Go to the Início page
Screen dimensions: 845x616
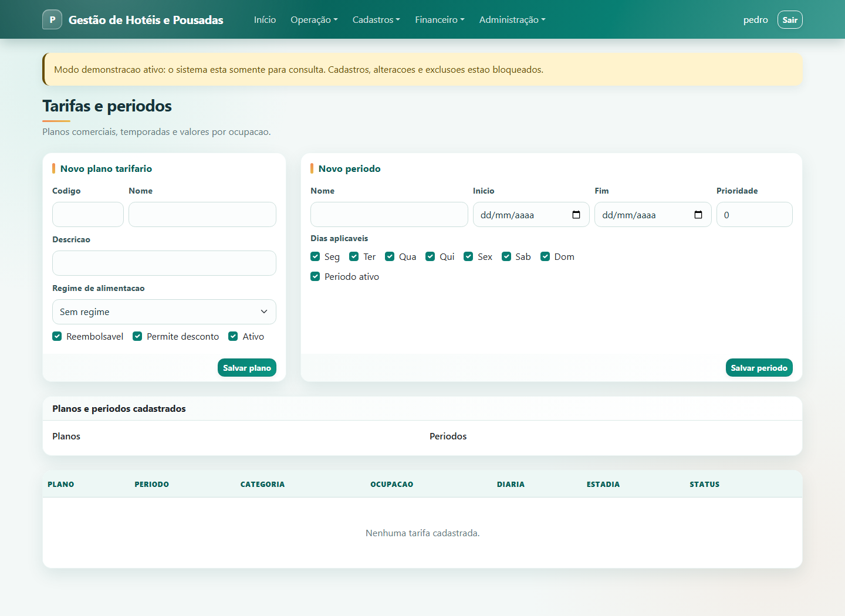point(265,19)
